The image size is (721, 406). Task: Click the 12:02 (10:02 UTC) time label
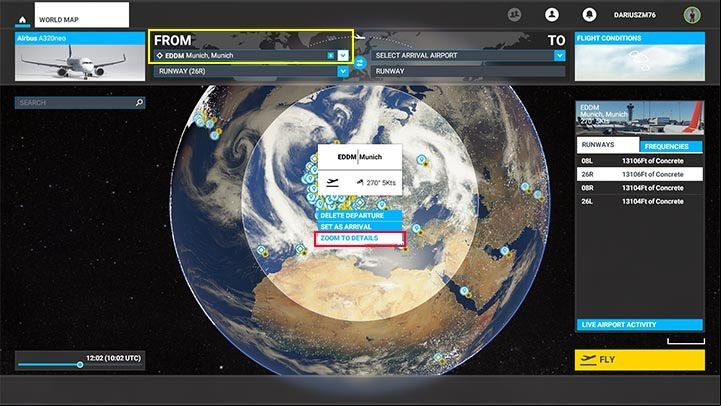pos(114,358)
